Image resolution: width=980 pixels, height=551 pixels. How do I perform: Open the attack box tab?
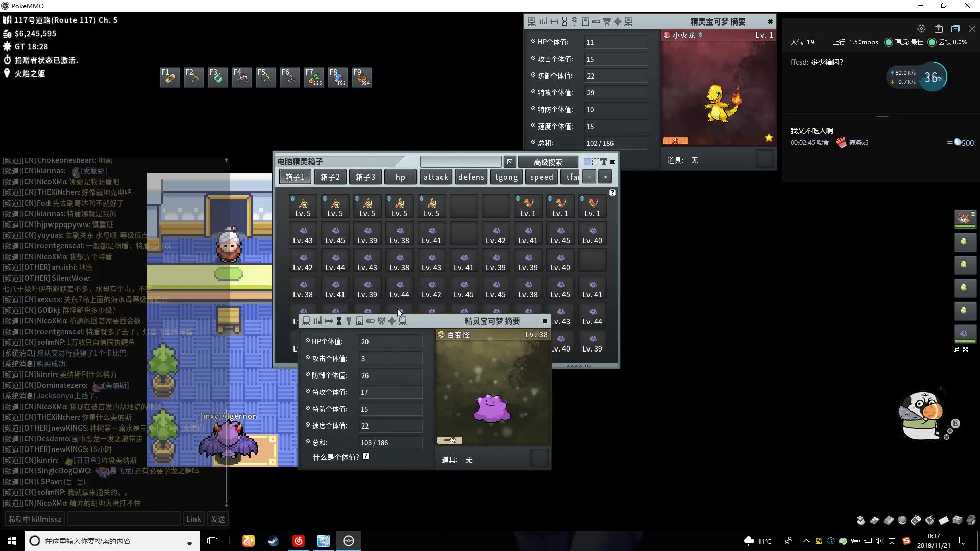tap(436, 177)
